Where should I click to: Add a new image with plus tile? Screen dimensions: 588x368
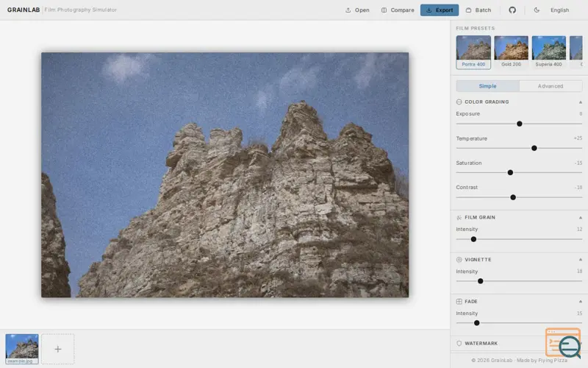(58, 349)
